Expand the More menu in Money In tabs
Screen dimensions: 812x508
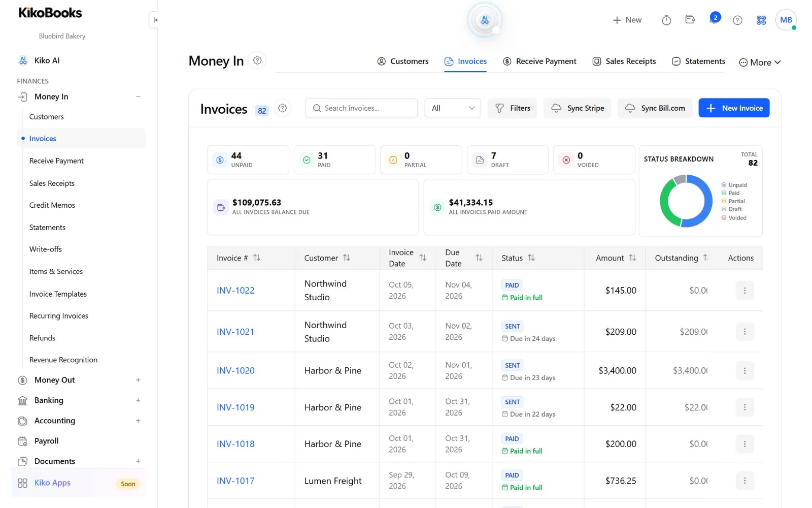[760, 62]
